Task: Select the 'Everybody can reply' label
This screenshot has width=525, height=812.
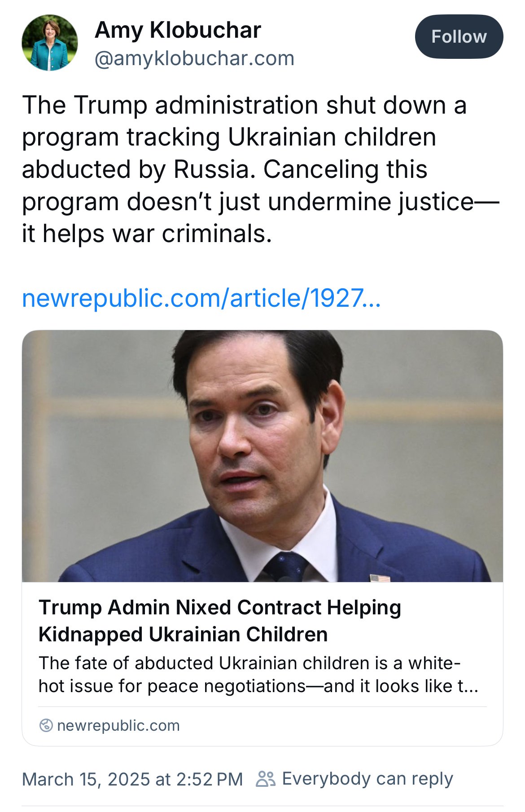Action: coord(367,779)
